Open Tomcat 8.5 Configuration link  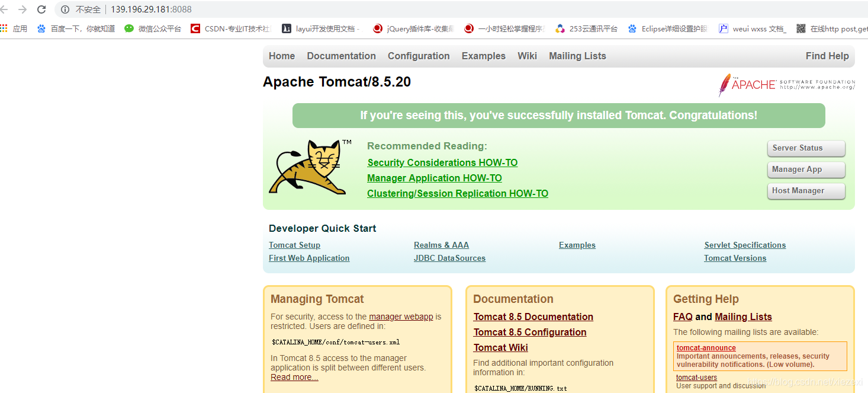(x=530, y=332)
